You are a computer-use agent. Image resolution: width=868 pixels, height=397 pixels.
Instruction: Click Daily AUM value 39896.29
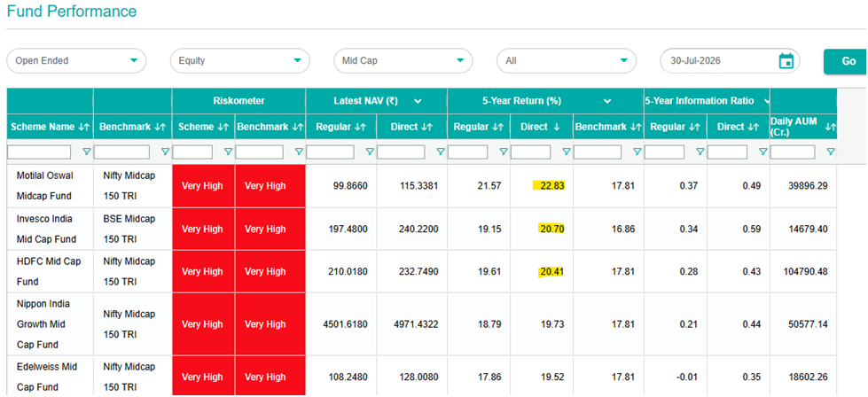pyautogui.click(x=809, y=186)
